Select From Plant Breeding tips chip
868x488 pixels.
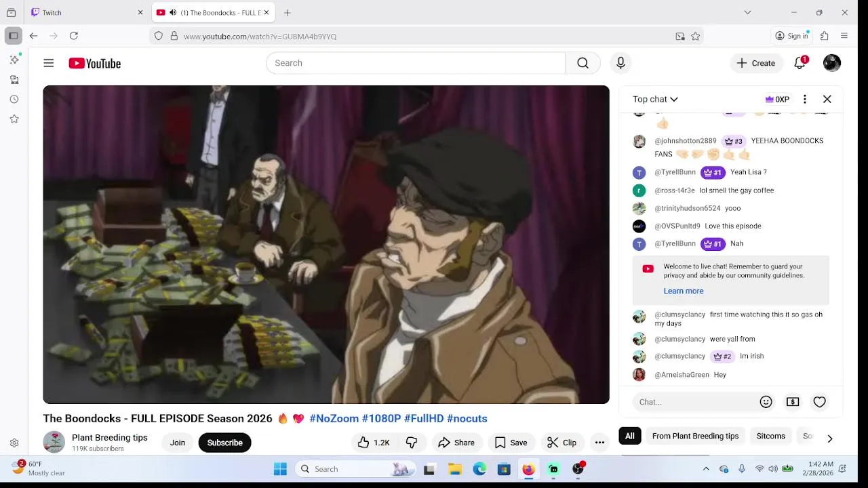(x=695, y=436)
